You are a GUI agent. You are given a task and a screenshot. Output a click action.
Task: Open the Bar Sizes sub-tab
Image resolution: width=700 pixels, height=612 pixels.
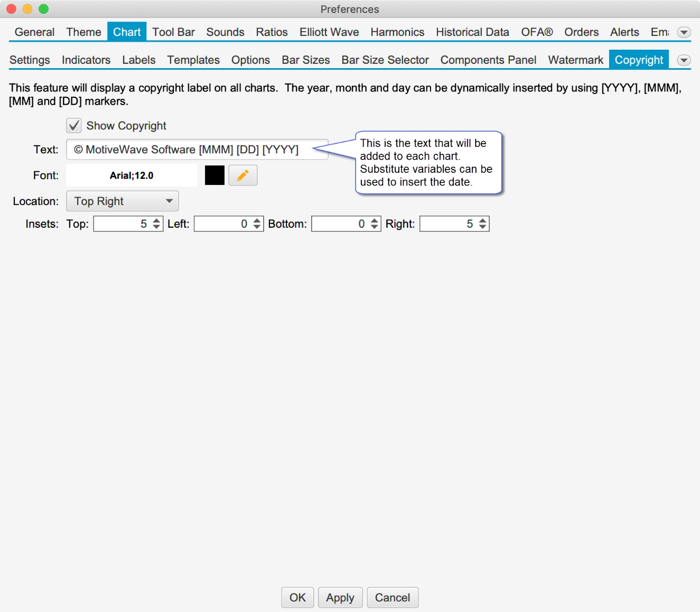click(306, 60)
